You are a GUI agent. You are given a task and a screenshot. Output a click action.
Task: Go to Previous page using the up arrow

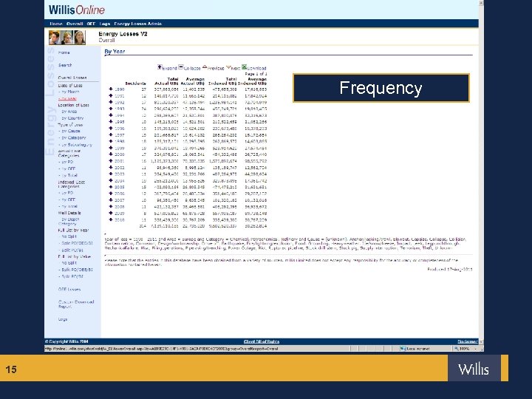[205, 67]
